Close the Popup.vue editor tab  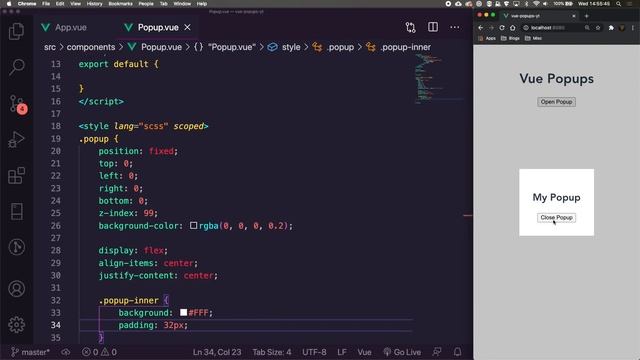click(187, 27)
